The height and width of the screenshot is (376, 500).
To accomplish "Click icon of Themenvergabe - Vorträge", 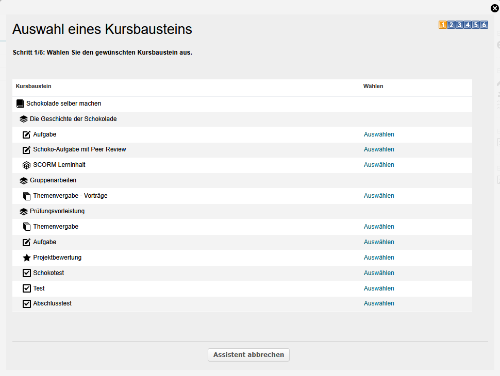I will (x=26, y=196).
